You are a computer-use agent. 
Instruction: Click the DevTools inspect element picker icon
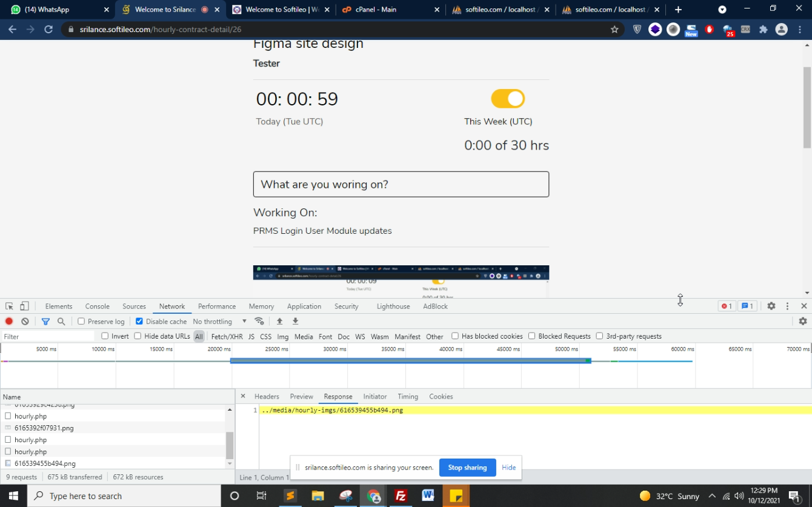coord(9,307)
